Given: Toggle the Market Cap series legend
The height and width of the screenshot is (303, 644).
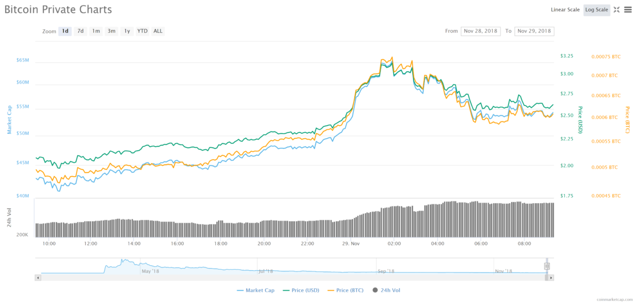Looking at the screenshot, I should [256, 290].
